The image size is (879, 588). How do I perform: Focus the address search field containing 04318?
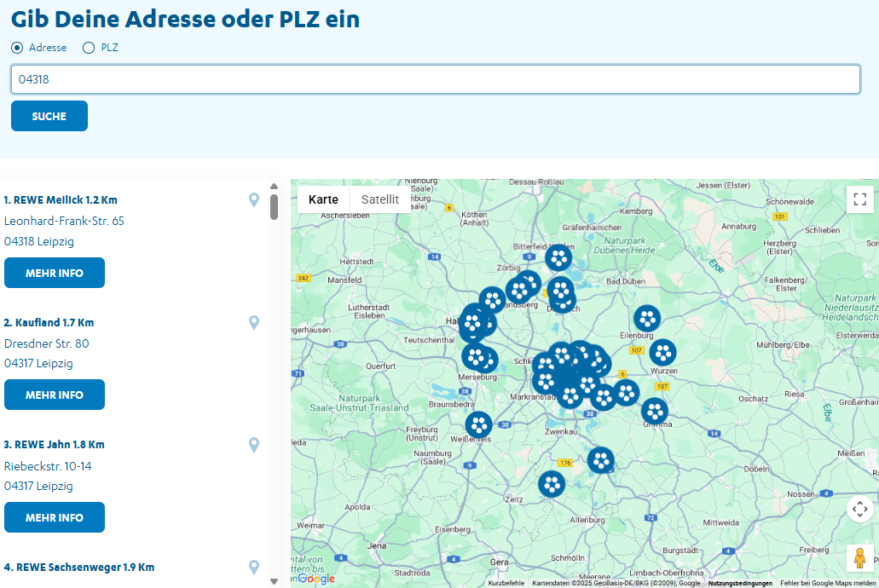pos(436,79)
